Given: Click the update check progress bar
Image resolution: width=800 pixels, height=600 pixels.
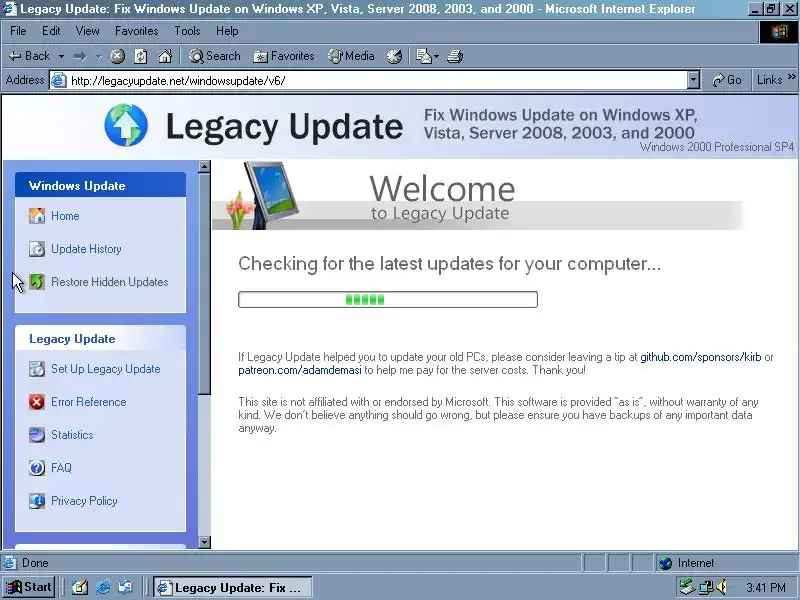Looking at the screenshot, I should [388, 299].
